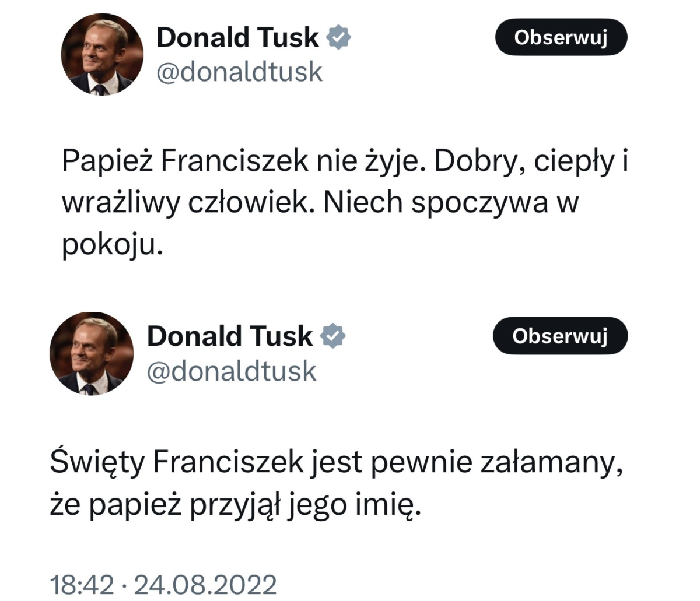Click the verified badge in the second tweet

point(334,336)
